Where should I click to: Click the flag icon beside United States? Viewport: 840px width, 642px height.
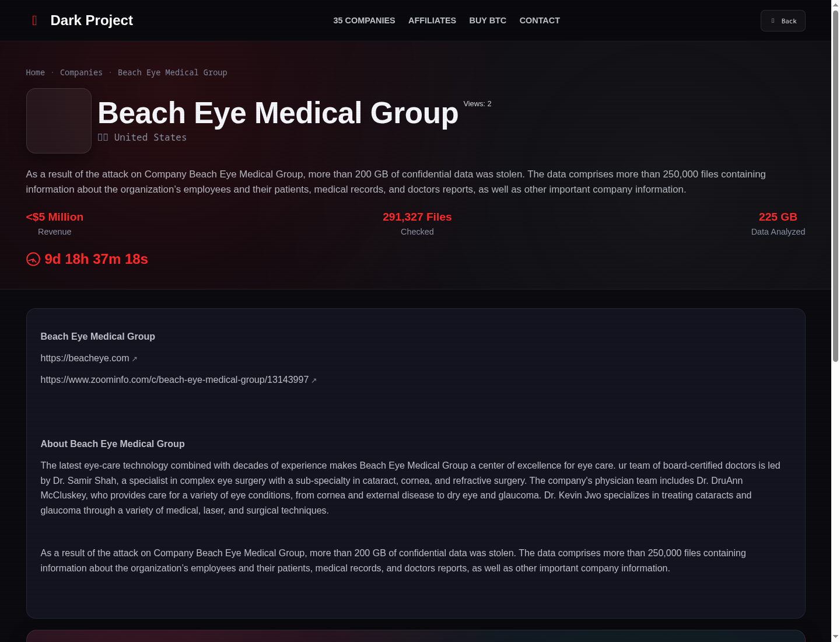tap(103, 137)
